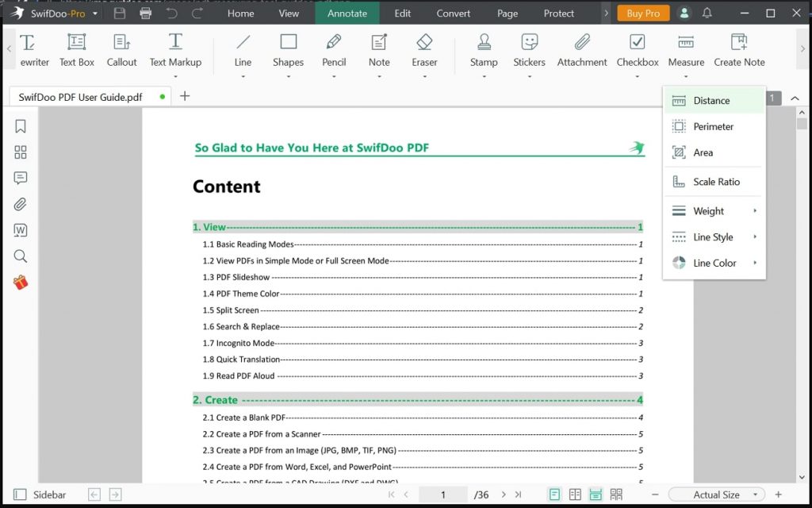Open the Stickers tool

[529, 48]
